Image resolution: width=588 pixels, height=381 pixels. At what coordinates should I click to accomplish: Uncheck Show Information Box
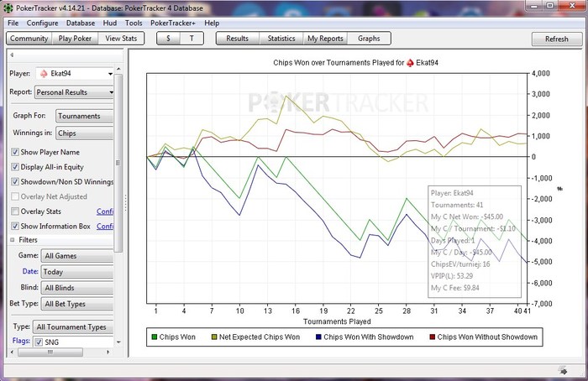[x=15, y=227]
